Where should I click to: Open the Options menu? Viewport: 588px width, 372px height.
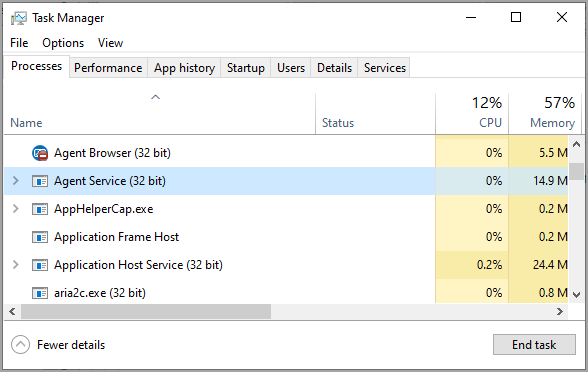63,43
